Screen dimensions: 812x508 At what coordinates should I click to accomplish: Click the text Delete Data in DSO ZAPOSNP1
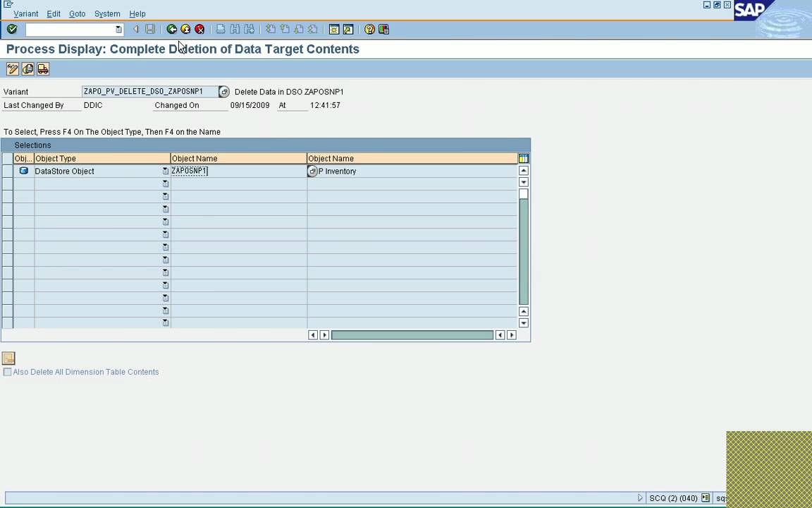[x=289, y=92]
